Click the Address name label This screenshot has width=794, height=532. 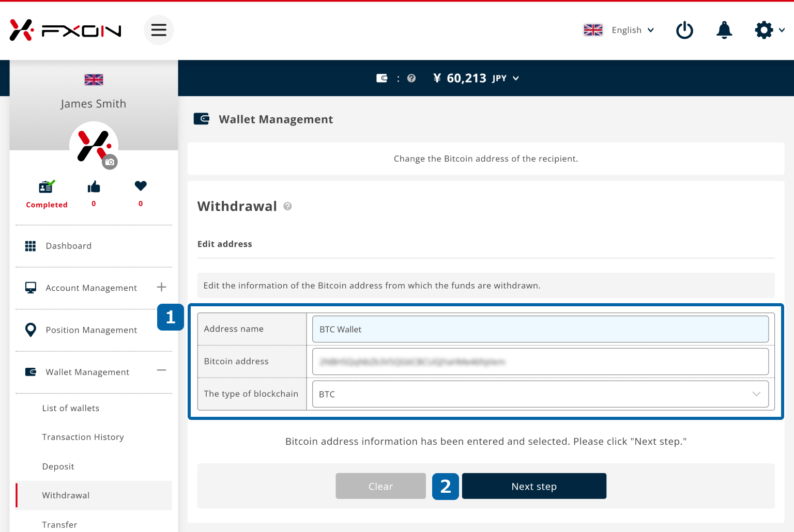[x=234, y=329]
